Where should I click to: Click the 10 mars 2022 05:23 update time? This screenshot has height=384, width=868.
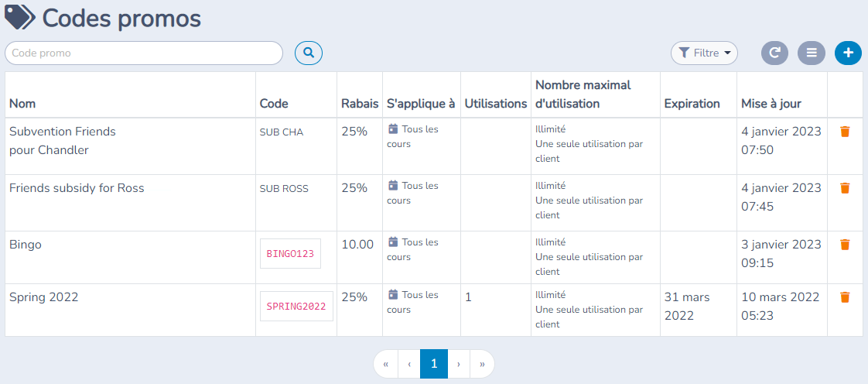click(x=781, y=307)
